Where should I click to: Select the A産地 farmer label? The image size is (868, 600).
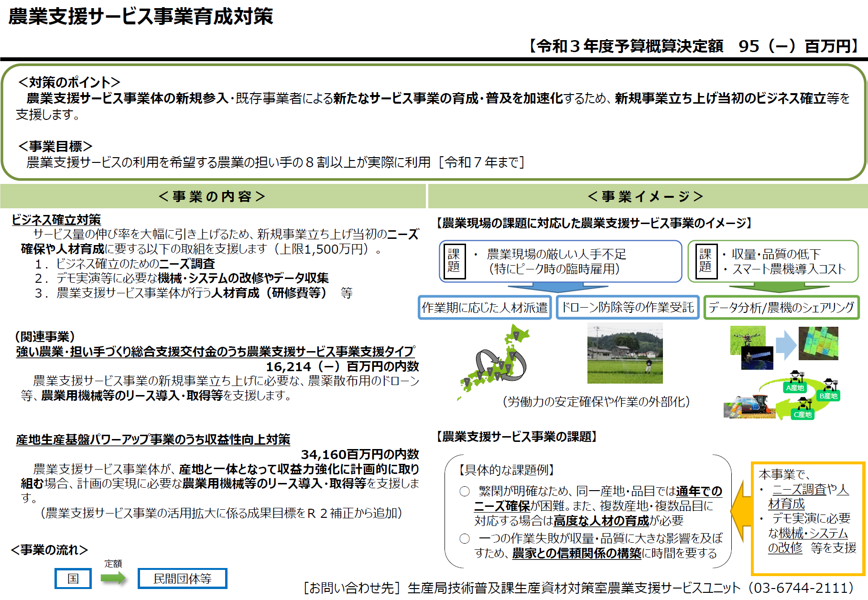point(795,387)
